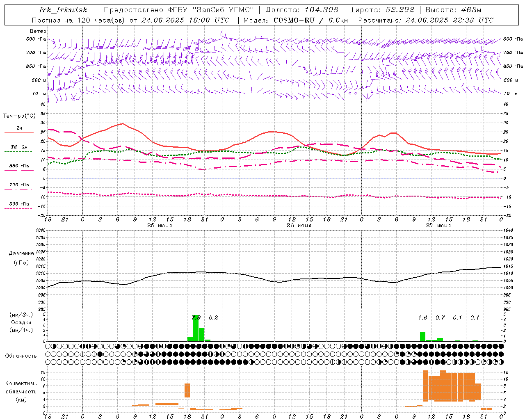Viewport: 525px width, 420px height.
Task: Click the forecast start 24.06.2025 18:00 UTC
Action: tap(185, 20)
